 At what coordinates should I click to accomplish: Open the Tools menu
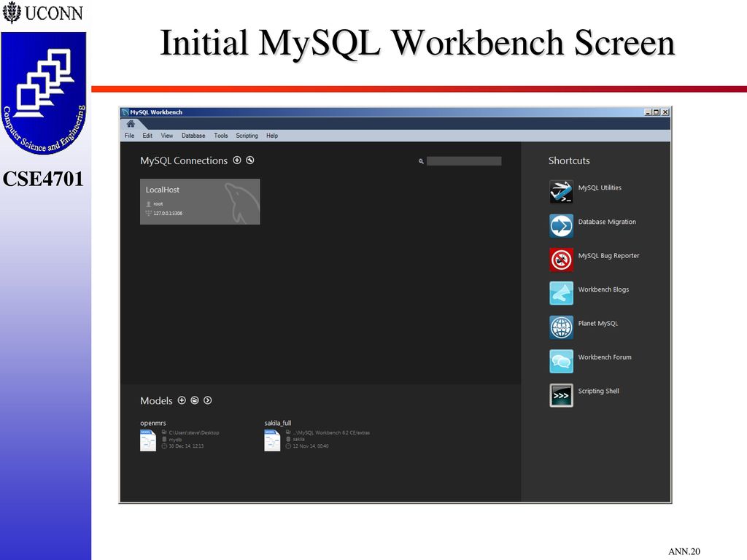point(220,136)
